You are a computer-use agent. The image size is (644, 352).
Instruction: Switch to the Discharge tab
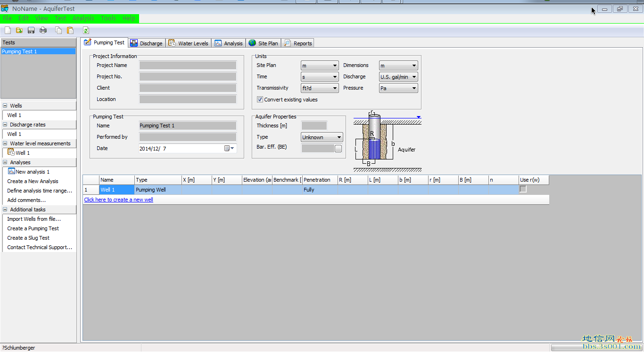pyautogui.click(x=147, y=43)
